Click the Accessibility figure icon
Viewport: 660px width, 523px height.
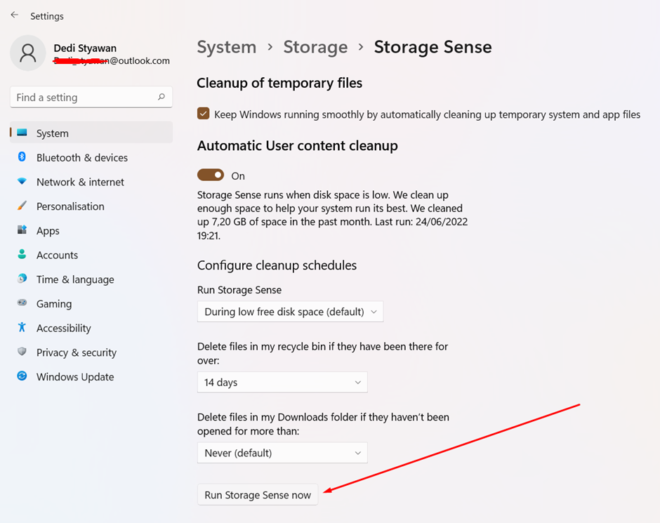point(22,327)
